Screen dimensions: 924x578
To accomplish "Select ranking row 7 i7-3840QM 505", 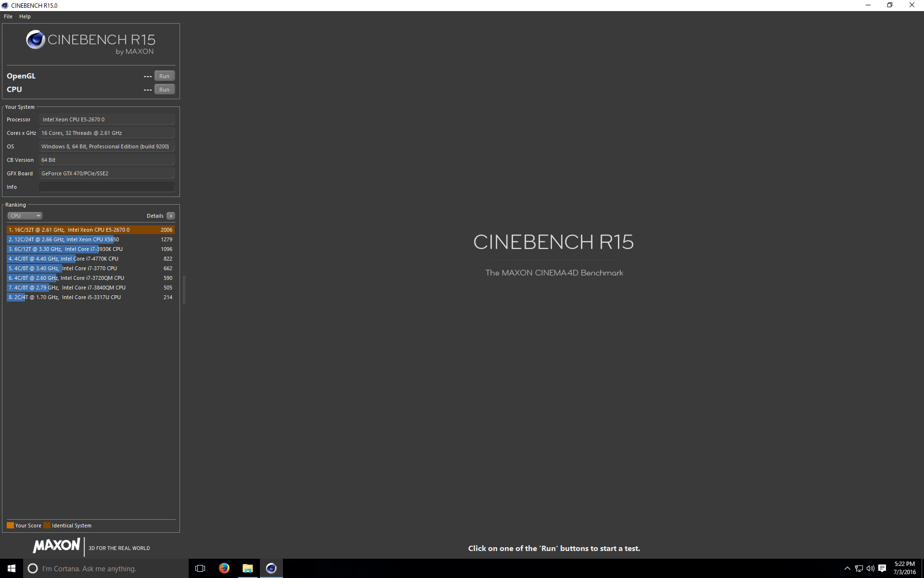I will 90,288.
